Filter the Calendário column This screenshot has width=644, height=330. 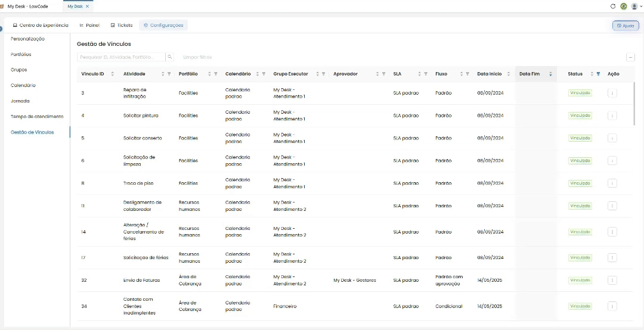264,74
